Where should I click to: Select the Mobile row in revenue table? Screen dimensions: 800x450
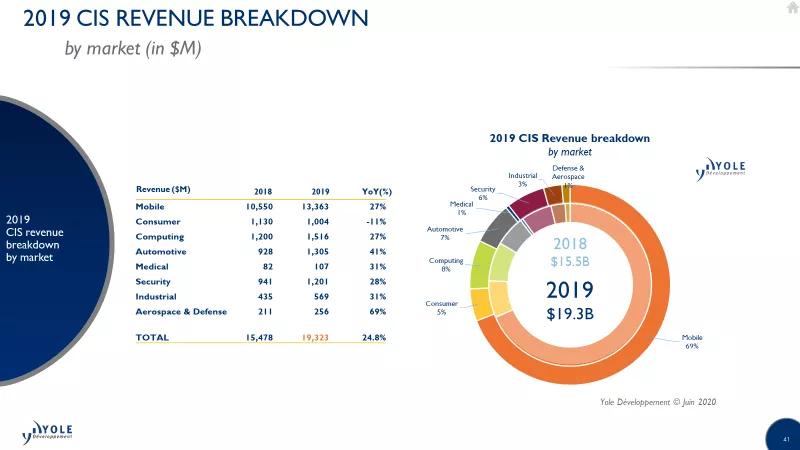pyautogui.click(x=261, y=207)
